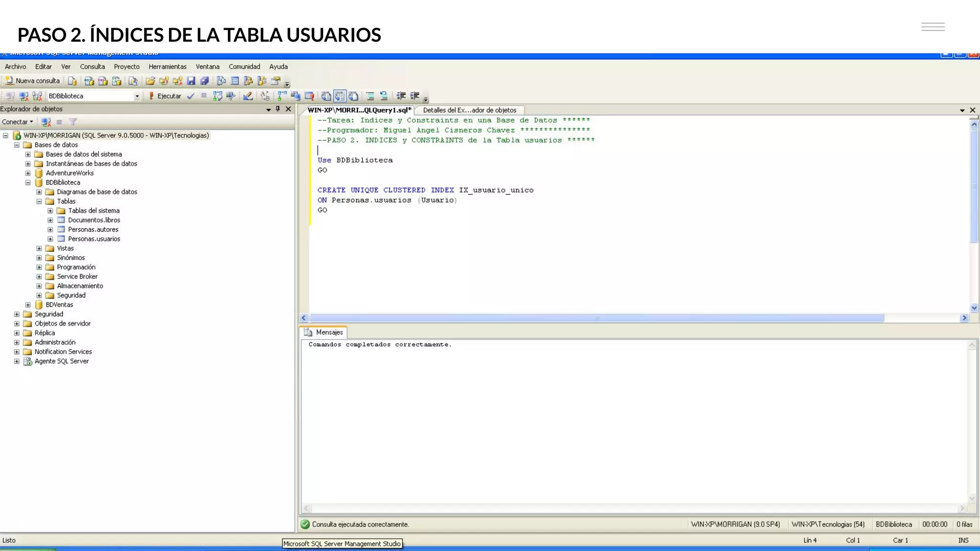This screenshot has height=551, width=980.
Task: Open the Archivo menu
Action: pyautogui.click(x=15, y=67)
